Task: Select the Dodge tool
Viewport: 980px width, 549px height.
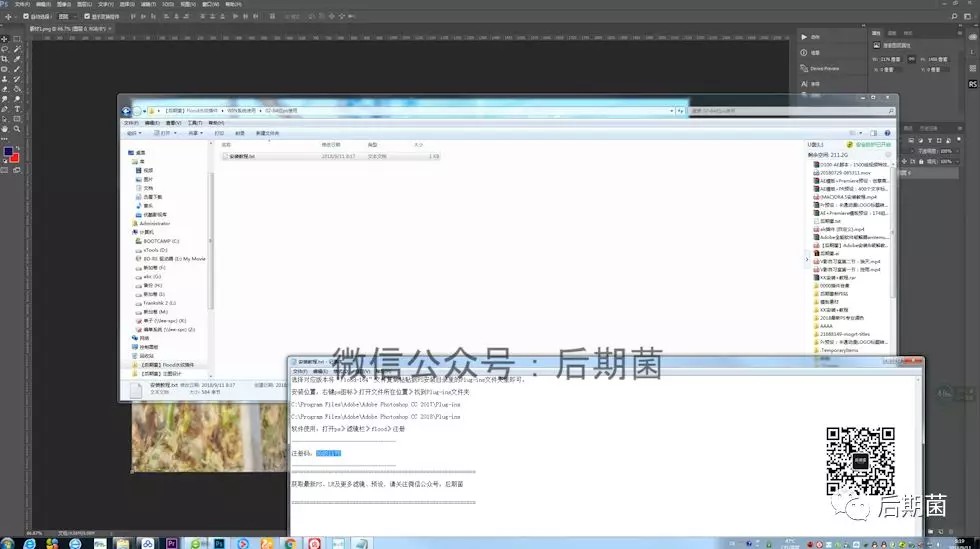Action: pyautogui.click(x=17, y=99)
